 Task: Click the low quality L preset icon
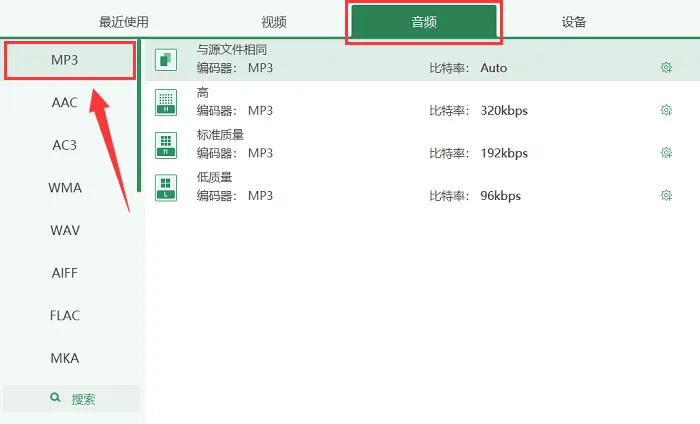[166, 187]
